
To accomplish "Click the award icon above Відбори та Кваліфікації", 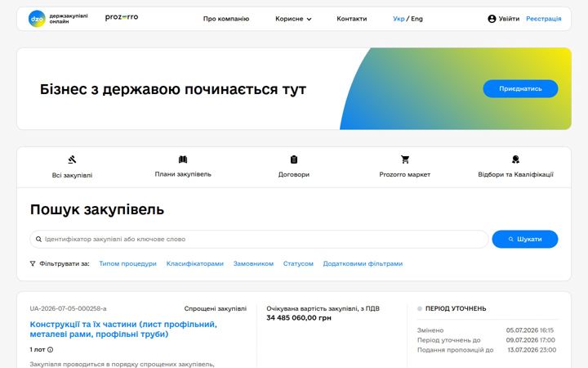I will [x=515, y=159].
